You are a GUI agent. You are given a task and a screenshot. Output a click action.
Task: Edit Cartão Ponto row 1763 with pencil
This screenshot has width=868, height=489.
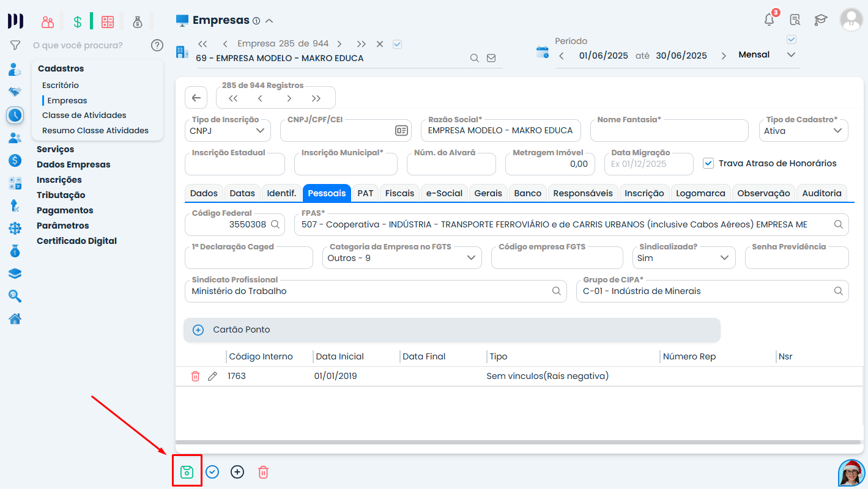tap(212, 377)
